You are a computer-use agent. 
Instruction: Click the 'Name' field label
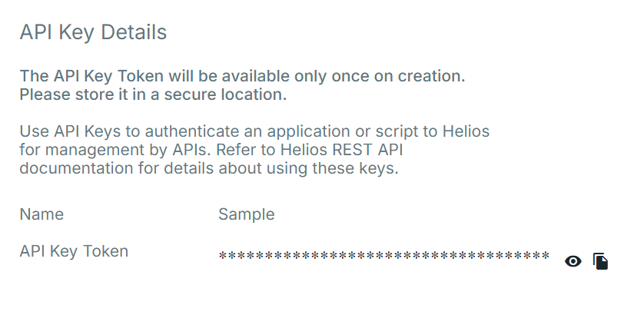(41, 214)
